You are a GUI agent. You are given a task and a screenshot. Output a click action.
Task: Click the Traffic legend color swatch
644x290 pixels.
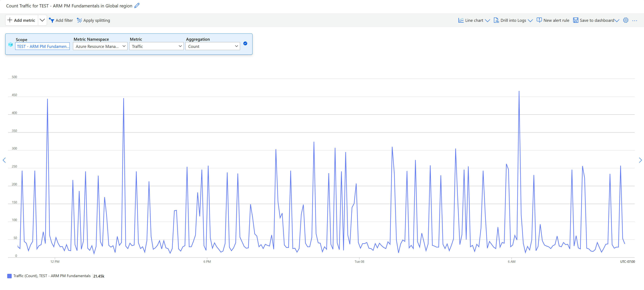(10, 276)
